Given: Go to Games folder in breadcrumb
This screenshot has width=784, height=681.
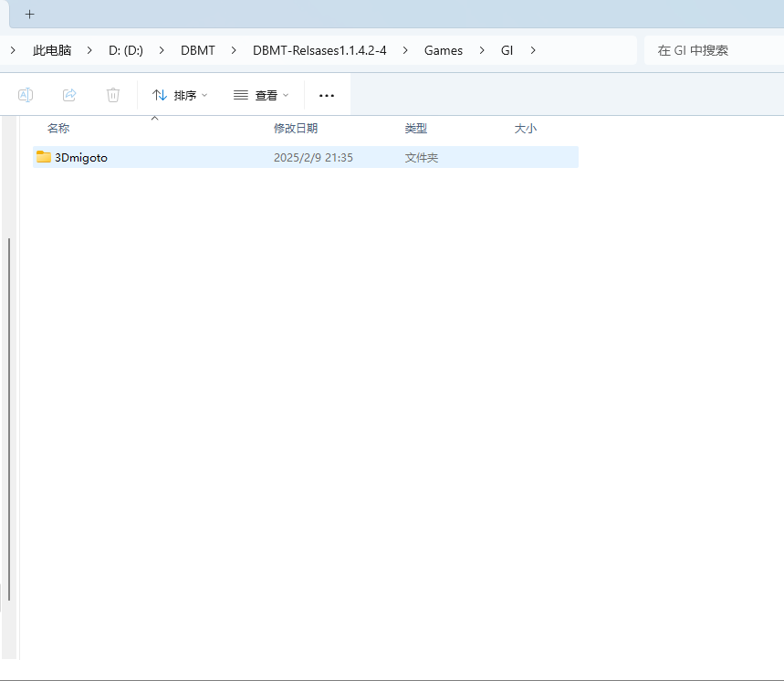Looking at the screenshot, I should click(x=444, y=50).
